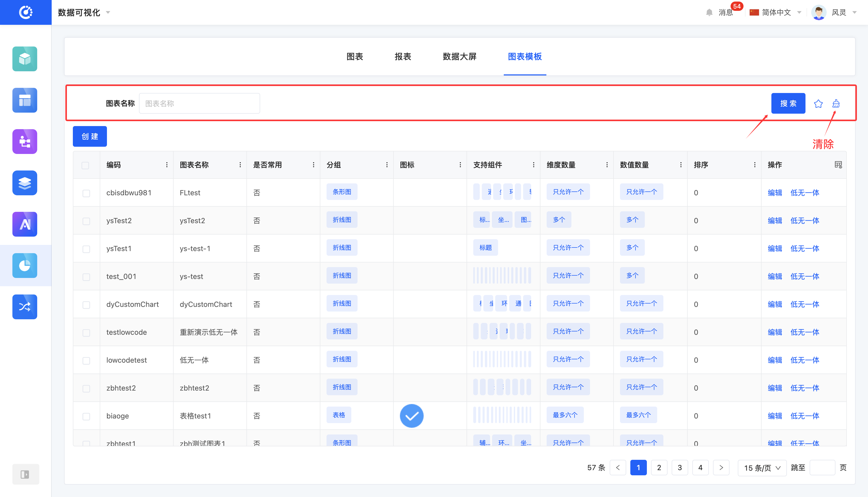
Task: Click the 图表名称 search input field
Action: click(x=199, y=103)
